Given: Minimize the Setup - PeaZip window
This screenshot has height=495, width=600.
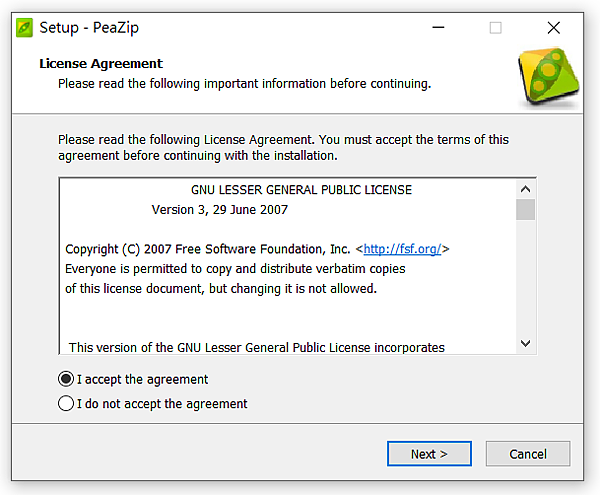Looking at the screenshot, I should tap(438, 27).
